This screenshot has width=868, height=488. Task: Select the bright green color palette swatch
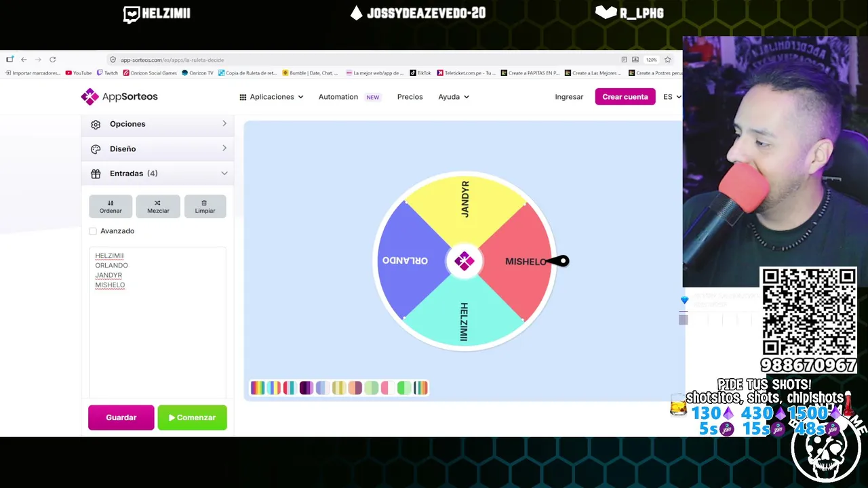pyautogui.click(x=404, y=388)
